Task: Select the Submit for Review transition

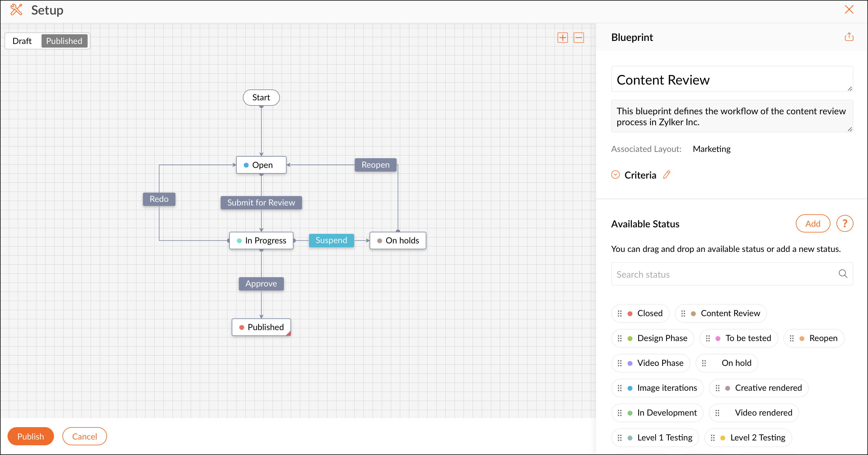Action: coord(261,202)
